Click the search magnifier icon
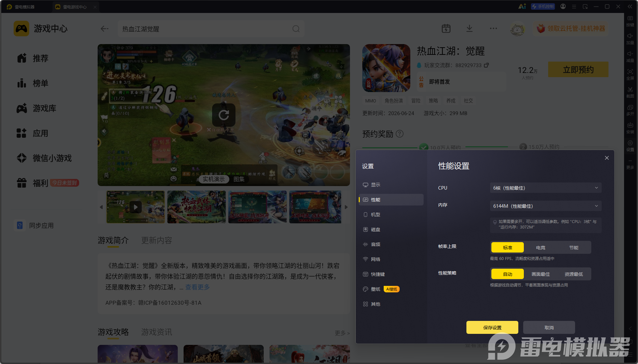Image resolution: width=638 pixels, height=364 pixels. tap(296, 29)
